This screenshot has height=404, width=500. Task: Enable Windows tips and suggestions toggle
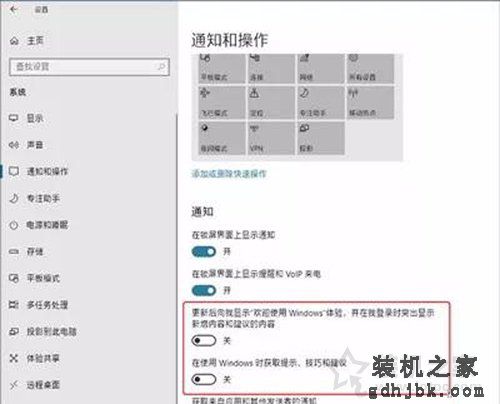[204, 379]
